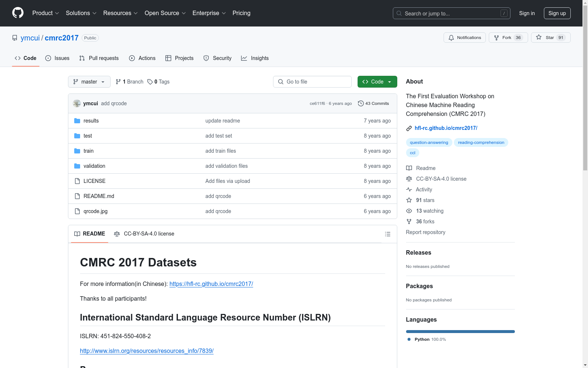This screenshot has width=588, height=368.
Task: Expand the Resources menu
Action: 121,13
